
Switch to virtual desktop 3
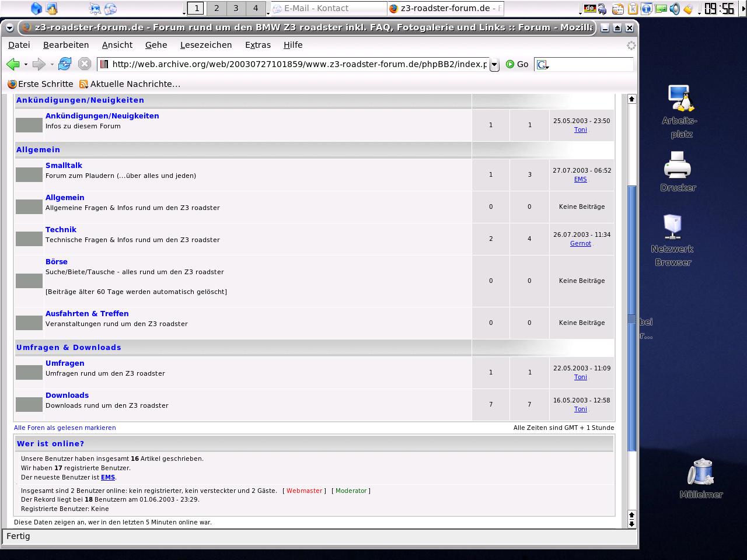click(x=236, y=8)
